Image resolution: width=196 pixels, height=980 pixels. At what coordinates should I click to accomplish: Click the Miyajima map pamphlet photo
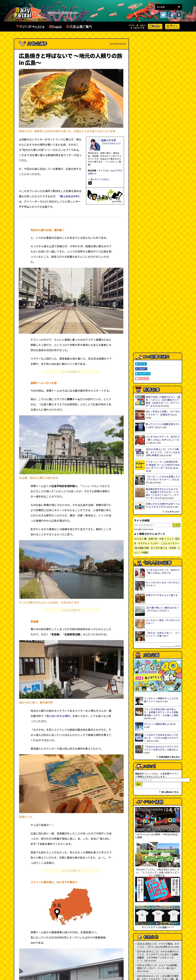click(71, 784)
